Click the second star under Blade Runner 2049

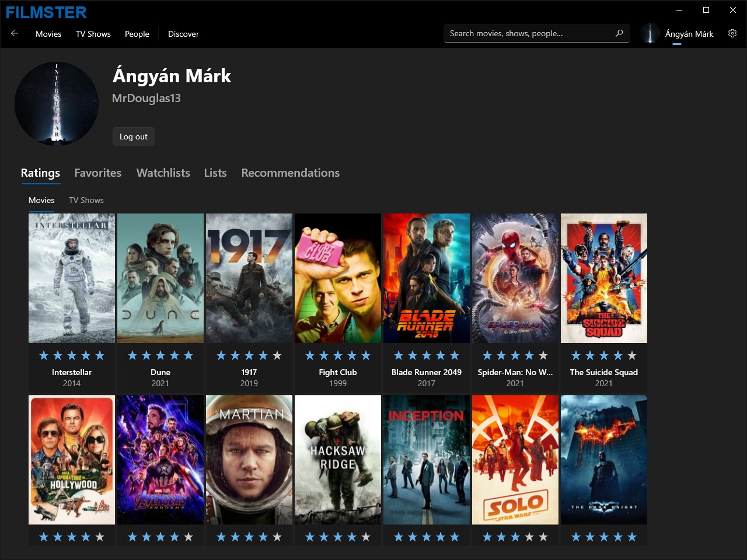coord(413,355)
